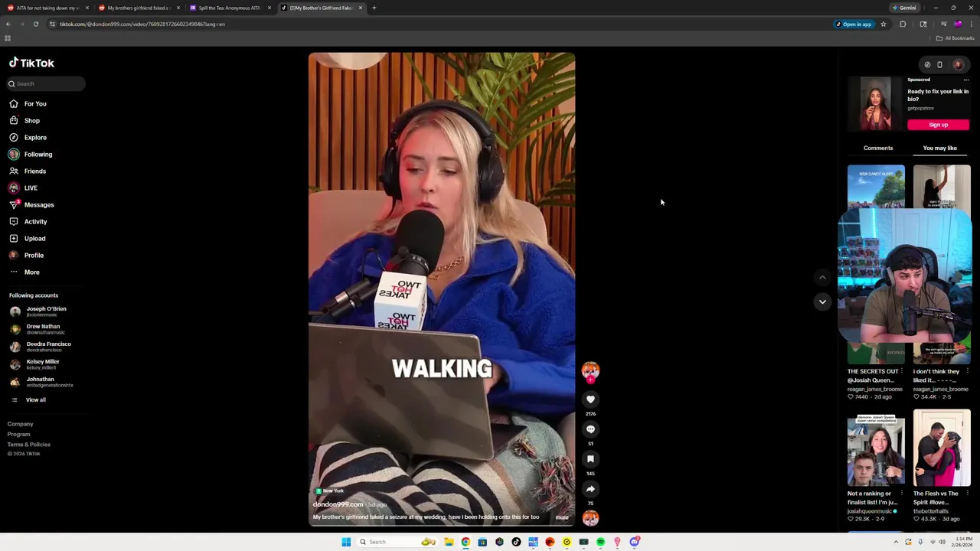980x551 pixels.
Task: Open the Program footer link
Action: coord(18,434)
